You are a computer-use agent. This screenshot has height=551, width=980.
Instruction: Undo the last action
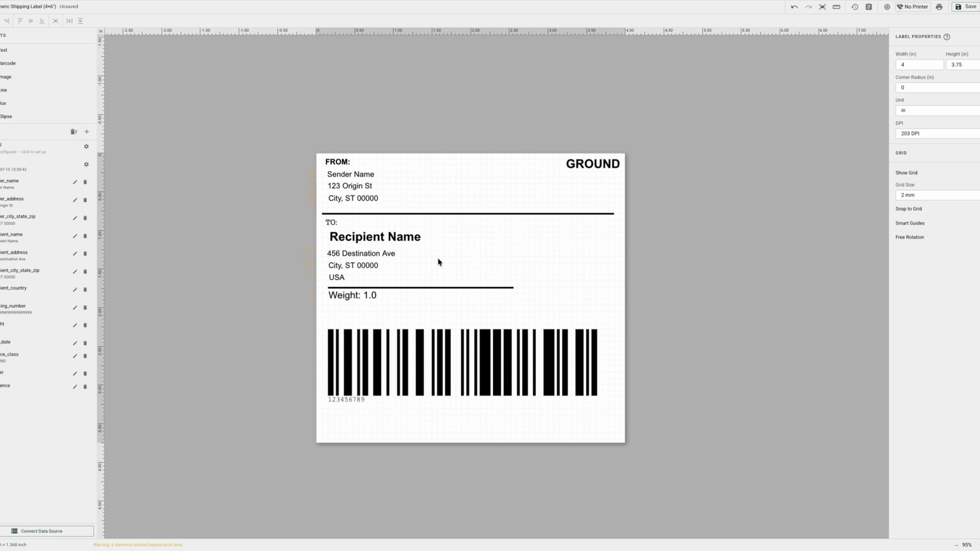click(794, 7)
